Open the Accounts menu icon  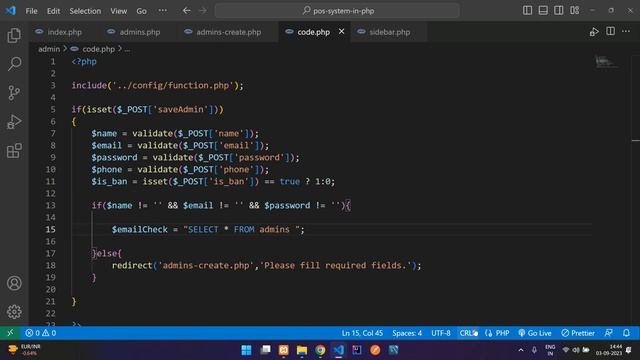coord(14,283)
